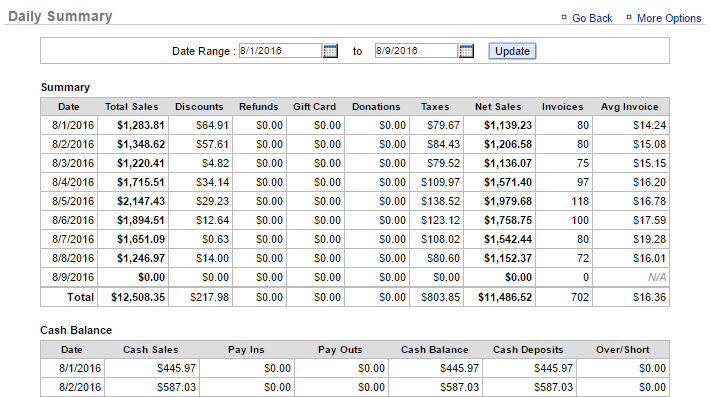The height and width of the screenshot is (397, 710).
Task: Click the Net Sales column header
Action: (498, 107)
